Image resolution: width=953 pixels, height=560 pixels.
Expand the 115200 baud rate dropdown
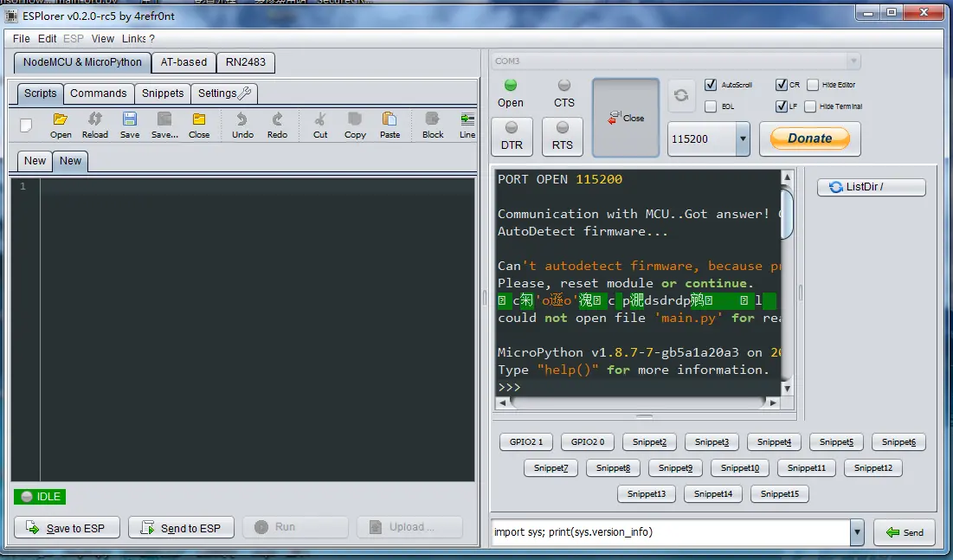pyautogui.click(x=743, y=138)
